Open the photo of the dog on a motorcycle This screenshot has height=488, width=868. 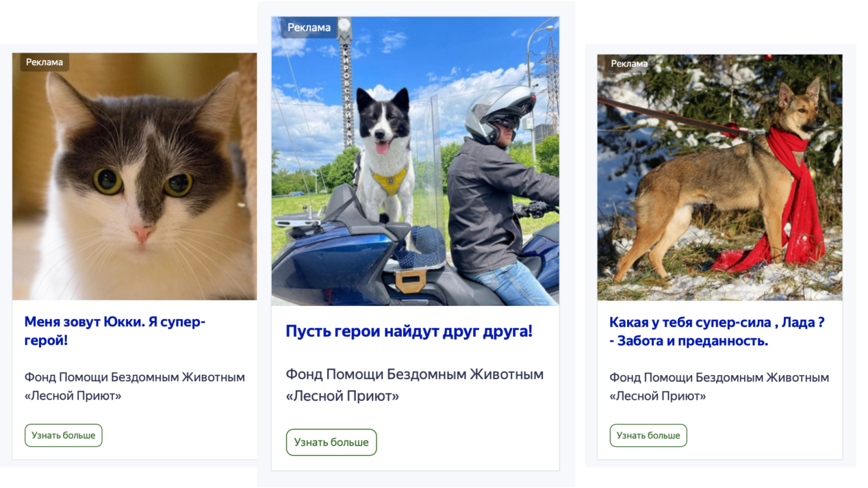click(x=415, y=161)
